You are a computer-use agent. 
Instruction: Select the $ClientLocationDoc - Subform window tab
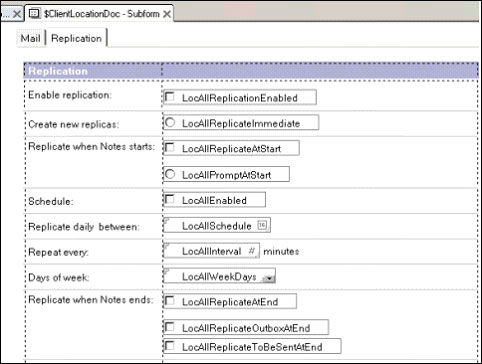click(x=99, y=14)
